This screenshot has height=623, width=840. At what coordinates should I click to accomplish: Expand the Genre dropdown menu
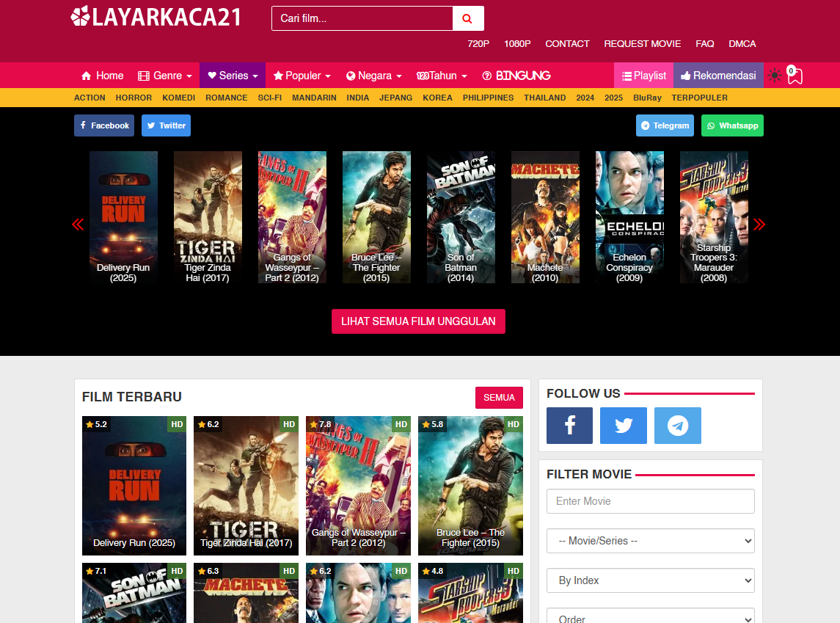(x=164, y=75)
